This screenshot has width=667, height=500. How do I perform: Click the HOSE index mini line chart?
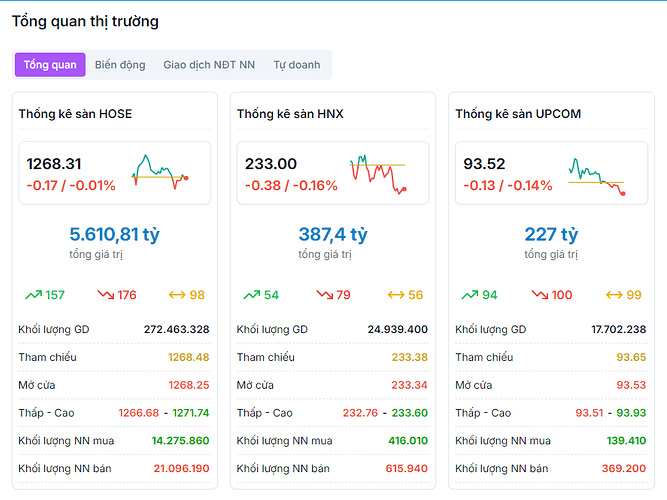159,172
